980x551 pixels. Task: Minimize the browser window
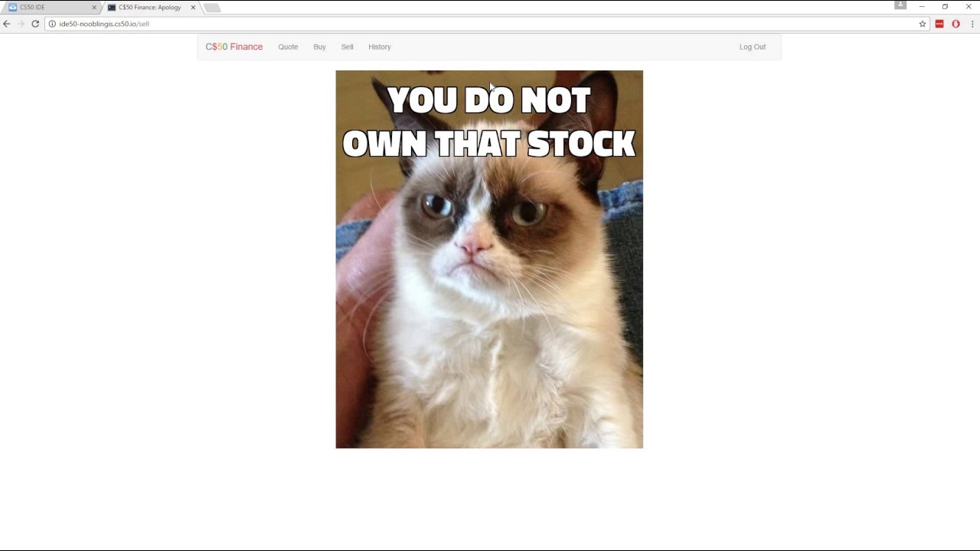[922, 7]
